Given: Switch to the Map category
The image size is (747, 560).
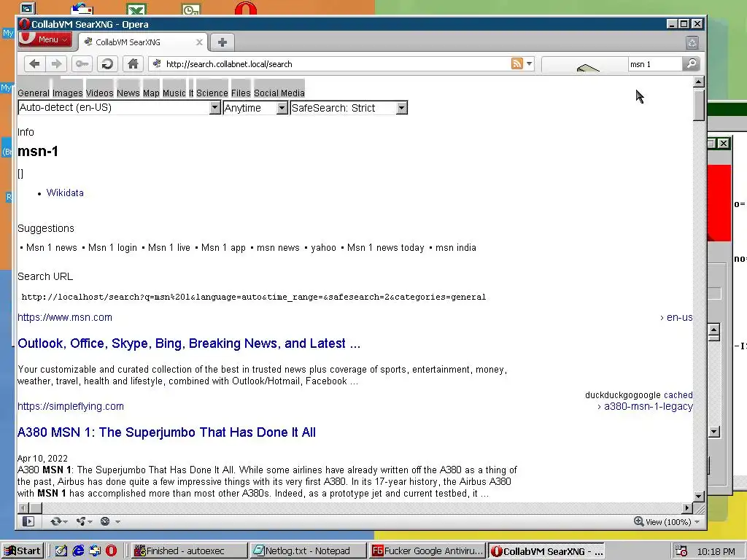Looking at the screenshot, I should click(151, 93).
